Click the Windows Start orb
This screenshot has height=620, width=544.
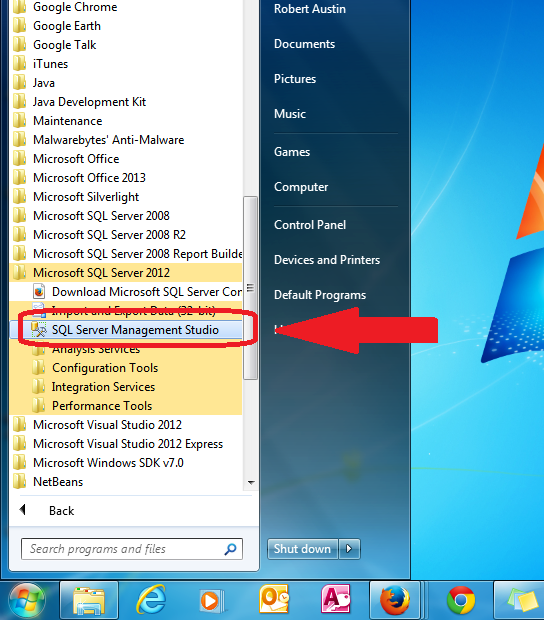tap(26, 601)
